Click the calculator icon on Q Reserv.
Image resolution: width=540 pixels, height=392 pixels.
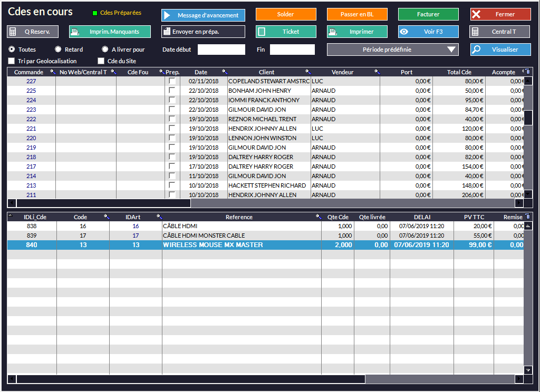coord(13,32)
